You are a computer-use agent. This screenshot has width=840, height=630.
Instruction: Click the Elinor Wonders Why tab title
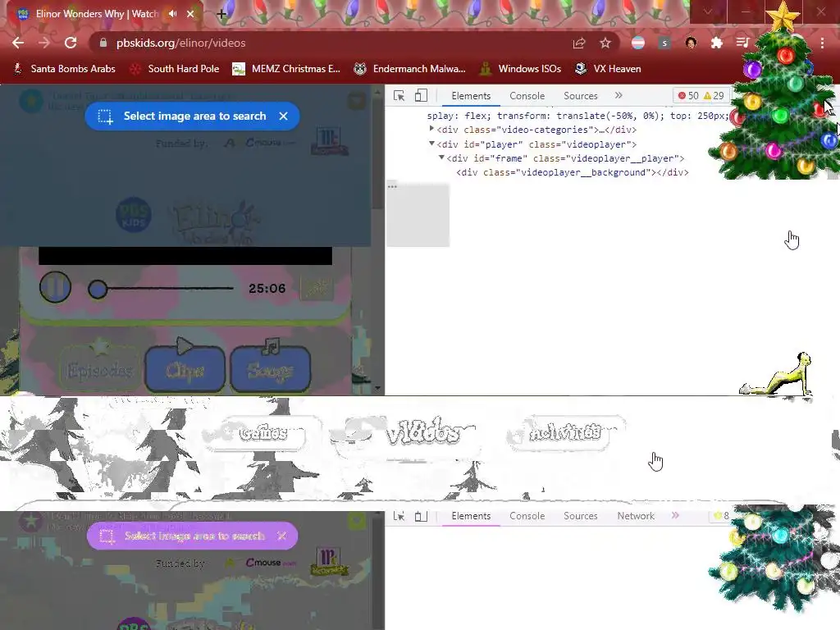click(x=97, y=14)
